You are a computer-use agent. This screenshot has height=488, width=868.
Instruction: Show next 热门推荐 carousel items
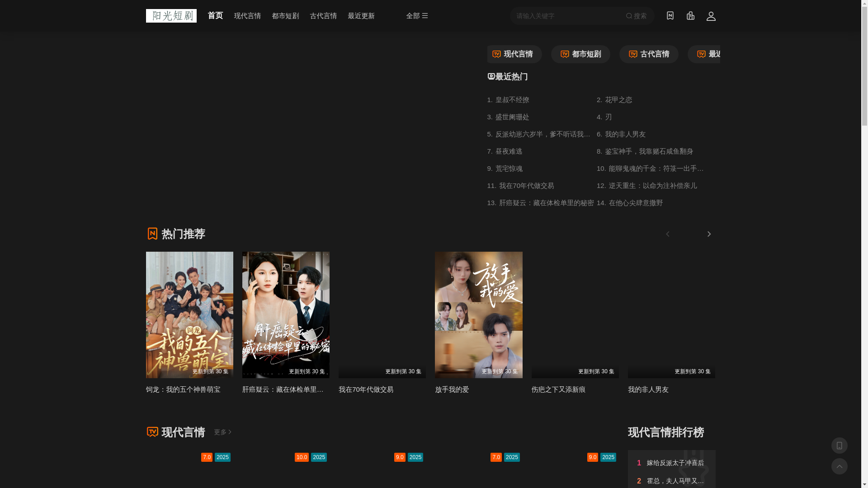click(x=709, y=234)
